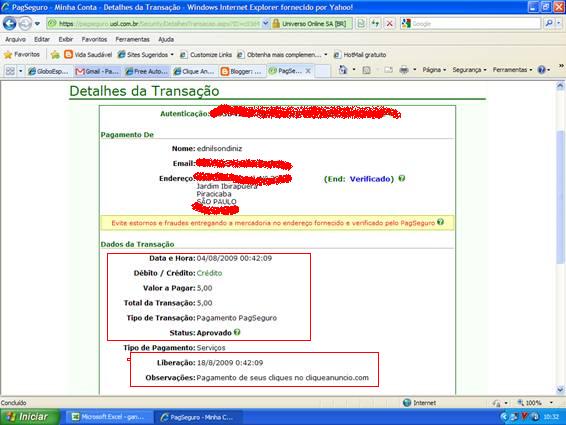
Task: Expand the Home icon dropdown arrow
Action: pos(354,70)
